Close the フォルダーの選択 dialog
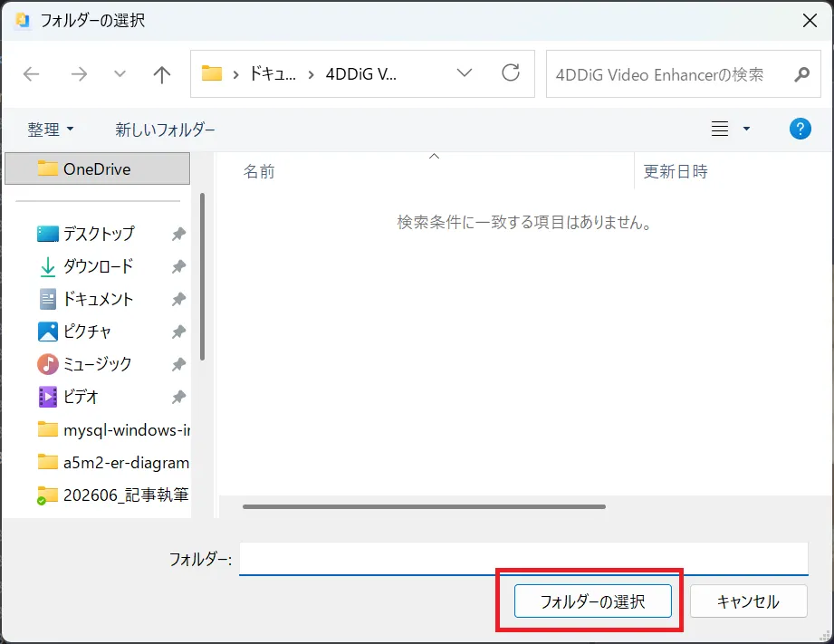834x644 pixels. pos(810,20)
